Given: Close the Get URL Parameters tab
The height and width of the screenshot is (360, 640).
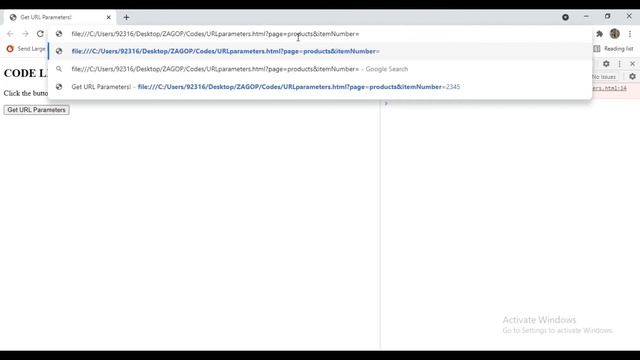Looking at the screenshot, I should 109,17.
